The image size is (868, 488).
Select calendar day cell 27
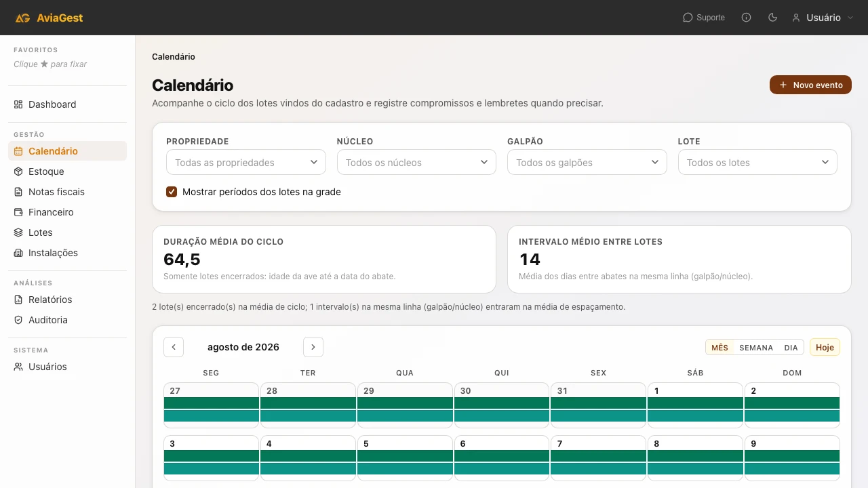pyautogui.click(x=211, y=405)
